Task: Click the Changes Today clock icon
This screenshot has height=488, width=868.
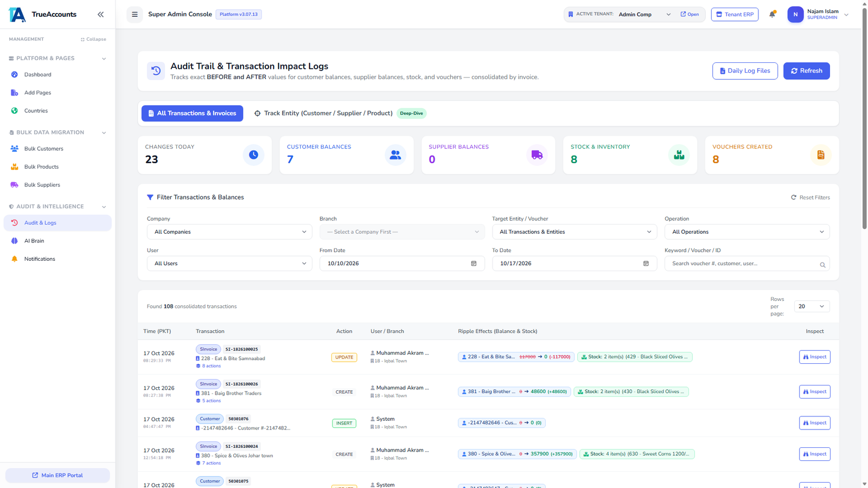Action: point(253,155)
